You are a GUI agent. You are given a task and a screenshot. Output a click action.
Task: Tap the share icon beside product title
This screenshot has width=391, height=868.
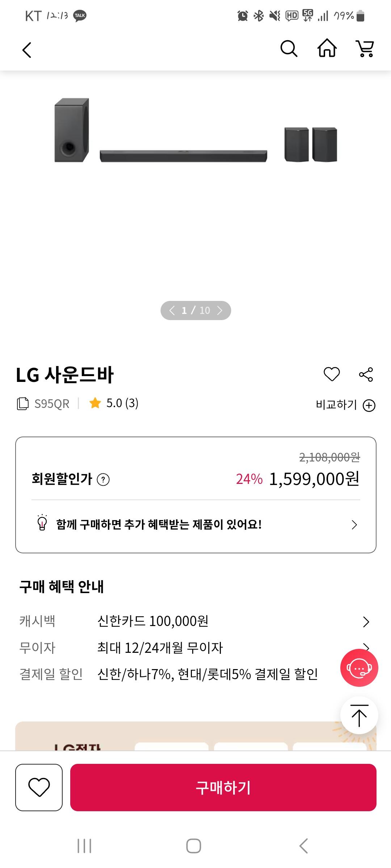pos(366,374)
